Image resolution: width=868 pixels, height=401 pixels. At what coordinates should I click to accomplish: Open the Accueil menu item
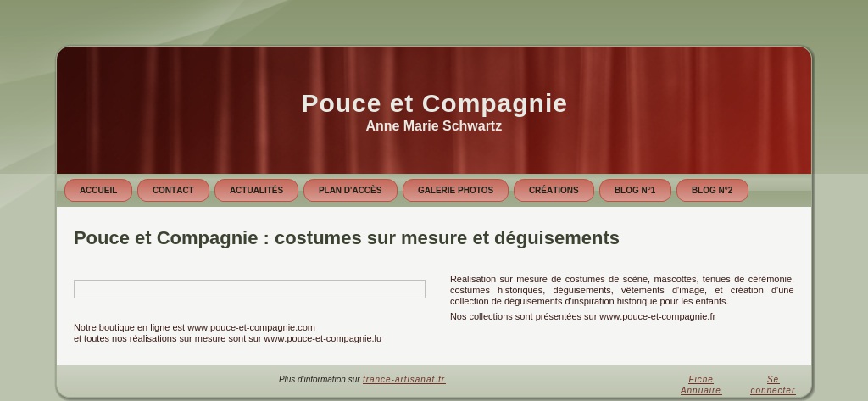(98, 190)
